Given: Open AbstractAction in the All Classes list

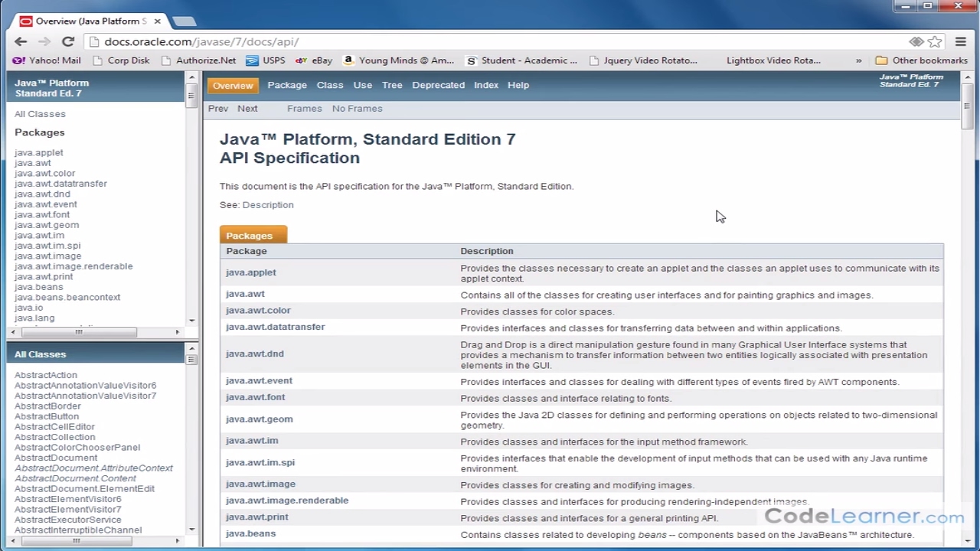Looking at the screenshot, I should pos(46,375).
